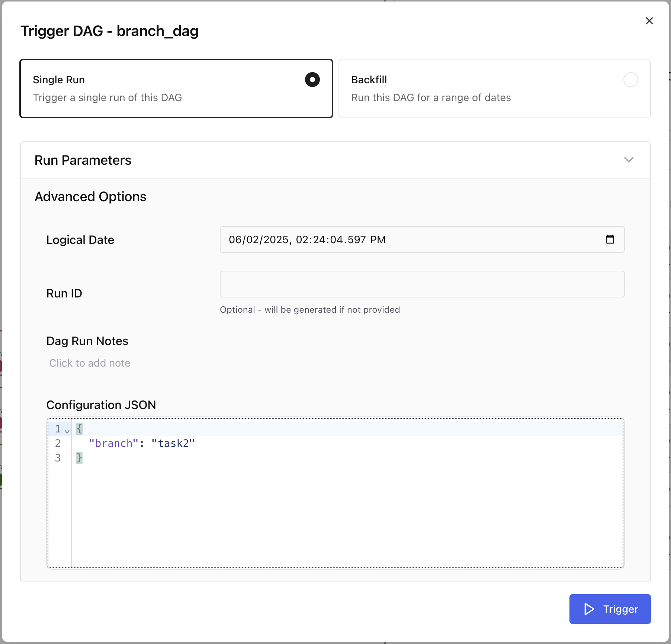Select the Single Run radio button
Screen dimensions: 671x644
(312, 80)
